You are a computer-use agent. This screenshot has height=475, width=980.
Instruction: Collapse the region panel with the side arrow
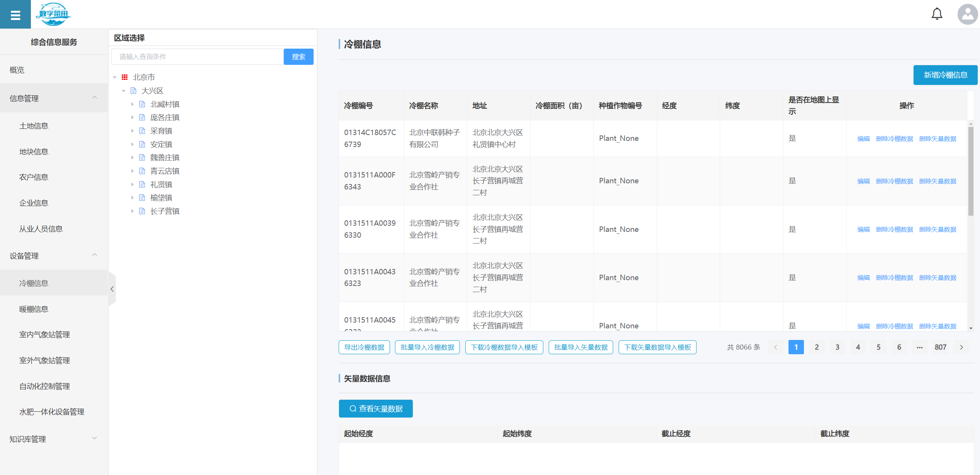tap(112, 289)
